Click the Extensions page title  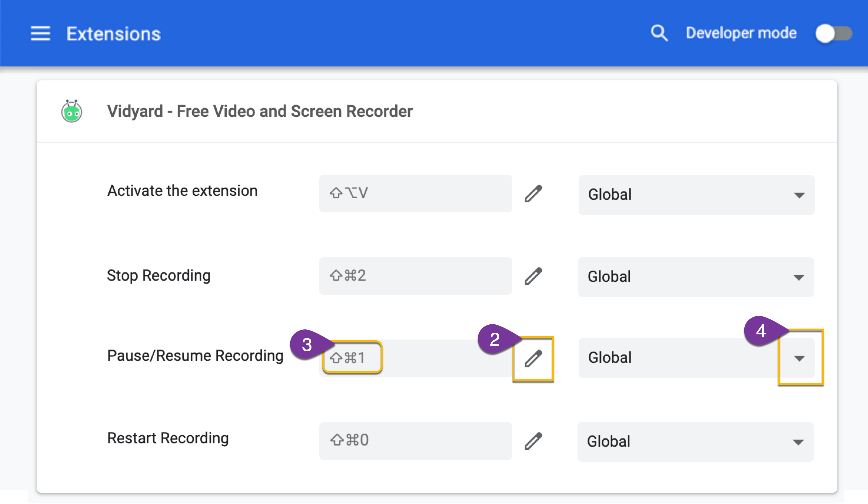pos(114,34)
